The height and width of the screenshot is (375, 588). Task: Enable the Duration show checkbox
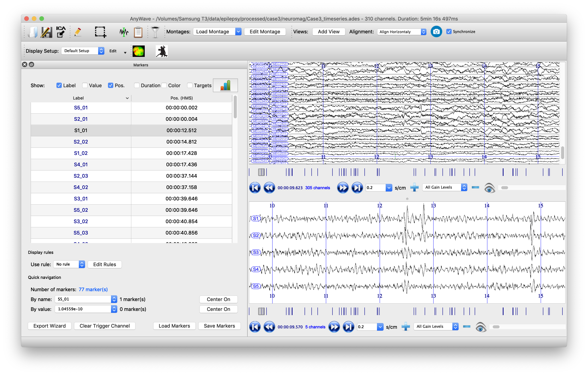[x=137, y=85]
